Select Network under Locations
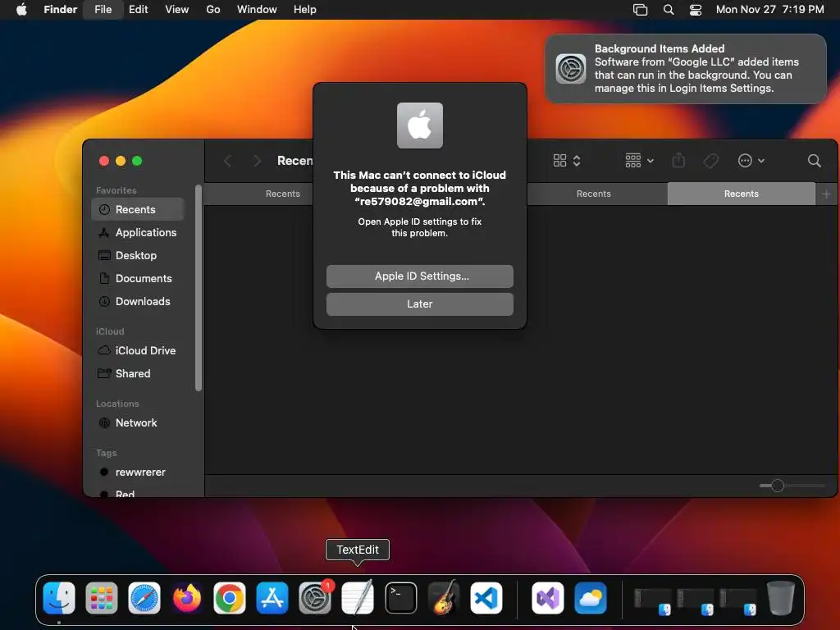The height and width of the screenshot is (630, 840). (x=138, y=422)
